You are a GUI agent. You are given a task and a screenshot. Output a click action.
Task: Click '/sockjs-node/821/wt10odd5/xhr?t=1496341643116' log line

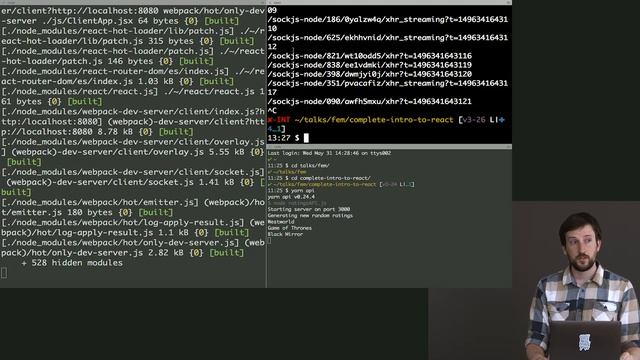[370, 56]
